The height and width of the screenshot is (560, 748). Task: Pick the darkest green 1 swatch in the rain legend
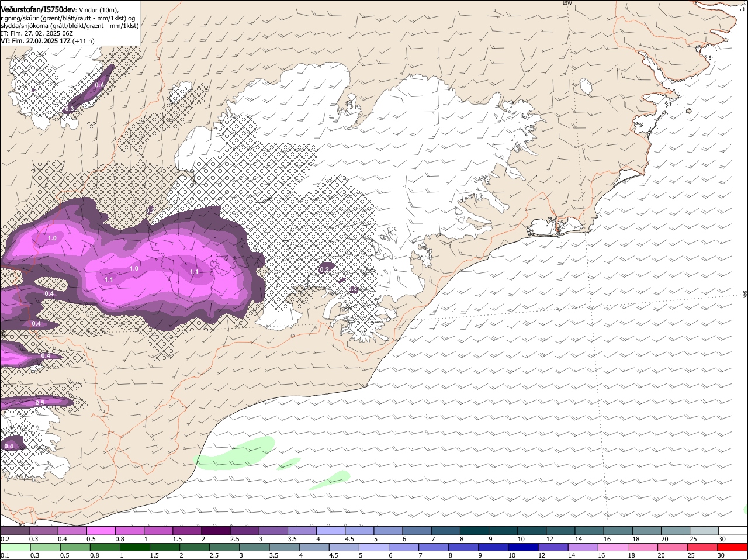134,547
